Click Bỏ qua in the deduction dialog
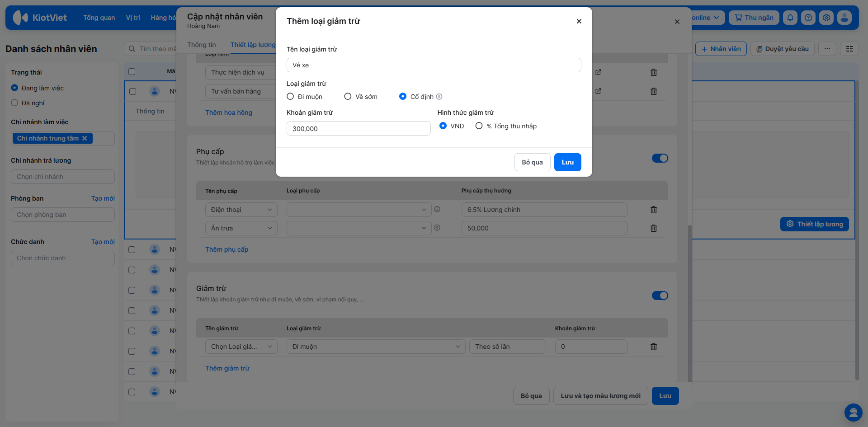This screenshot has width=868, height=427. tap(533, 162)
